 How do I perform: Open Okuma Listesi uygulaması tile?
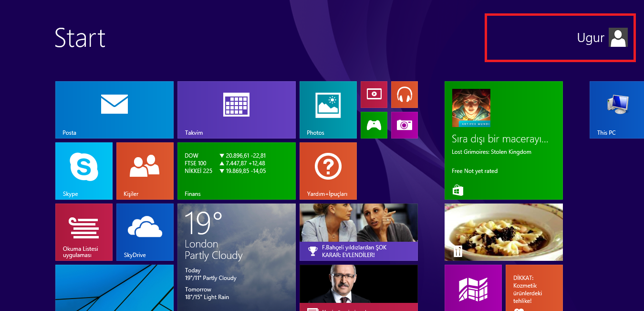pyautogui.click(x=84, y=232)
